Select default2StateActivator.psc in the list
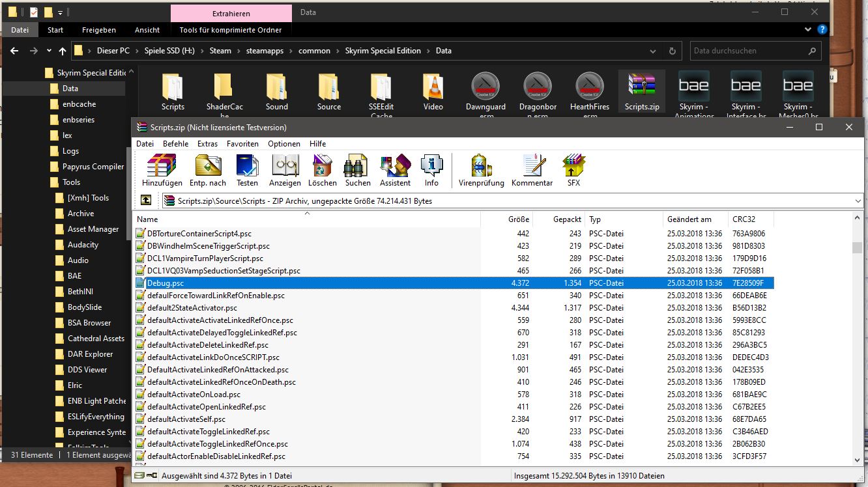Screen dimensions: 868x487 (x=192, y=308)
